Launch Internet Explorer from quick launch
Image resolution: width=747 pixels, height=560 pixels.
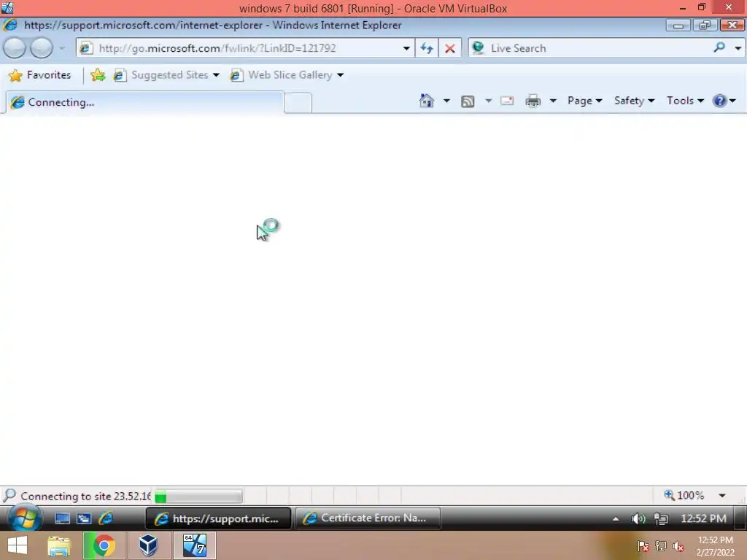tap(105, 518)
